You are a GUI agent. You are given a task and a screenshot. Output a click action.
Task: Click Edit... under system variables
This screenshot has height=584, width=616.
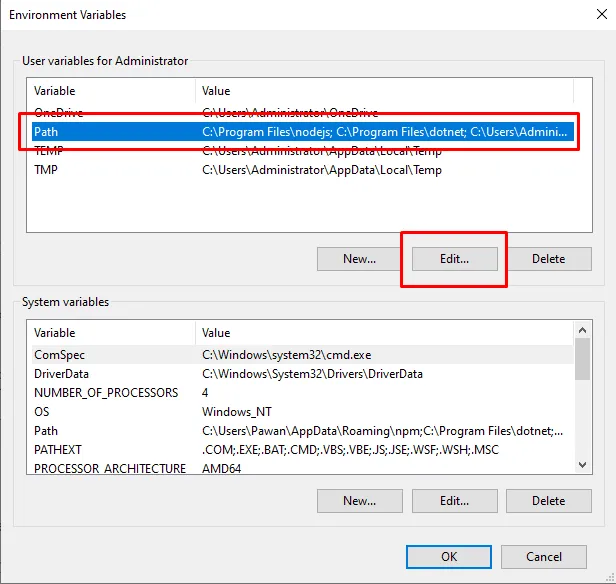pyautogui.click(x=455, y=501)
